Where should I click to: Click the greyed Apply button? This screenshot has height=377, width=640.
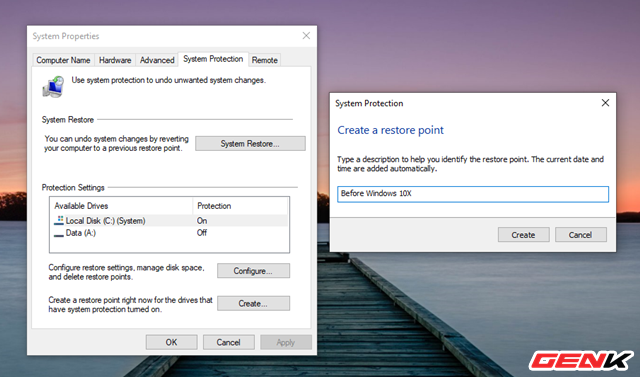click(286, 342)
